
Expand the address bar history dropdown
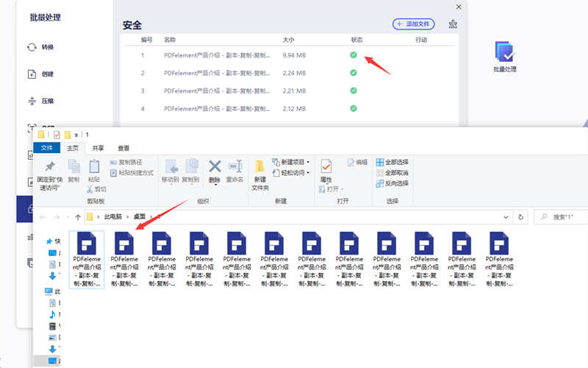(x=506, y=217)
